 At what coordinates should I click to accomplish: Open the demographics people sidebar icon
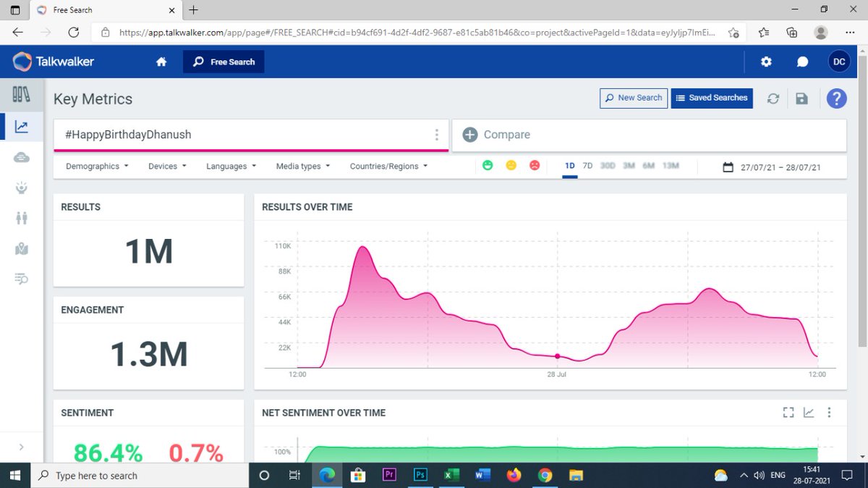click(21, 218)
